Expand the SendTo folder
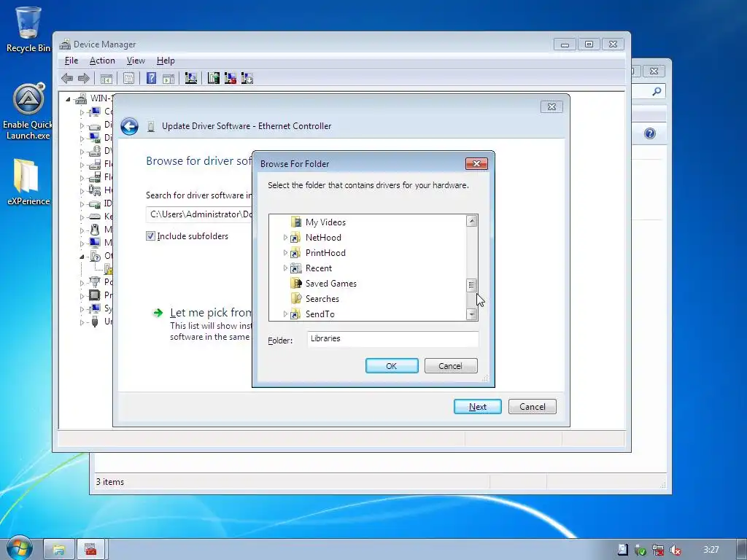 285,314
